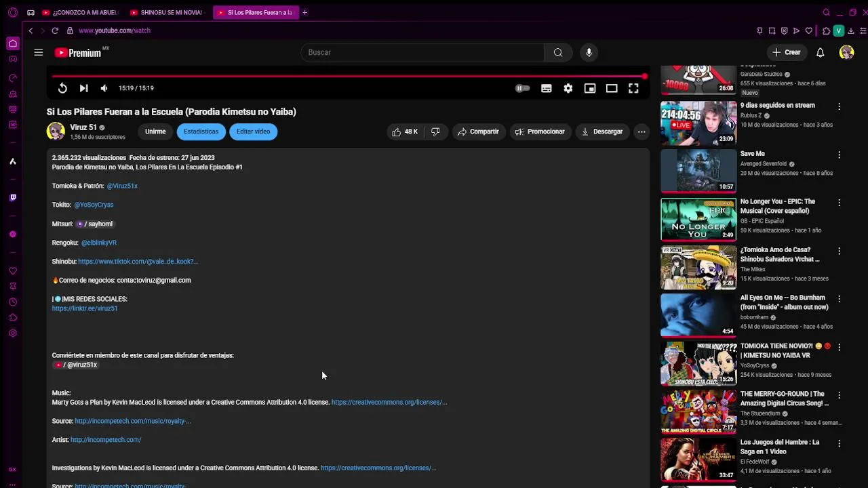Click the Editar vídeo button
Image resolution: width=868 pixels, height=488 pixels.
[x=253, y=131]
